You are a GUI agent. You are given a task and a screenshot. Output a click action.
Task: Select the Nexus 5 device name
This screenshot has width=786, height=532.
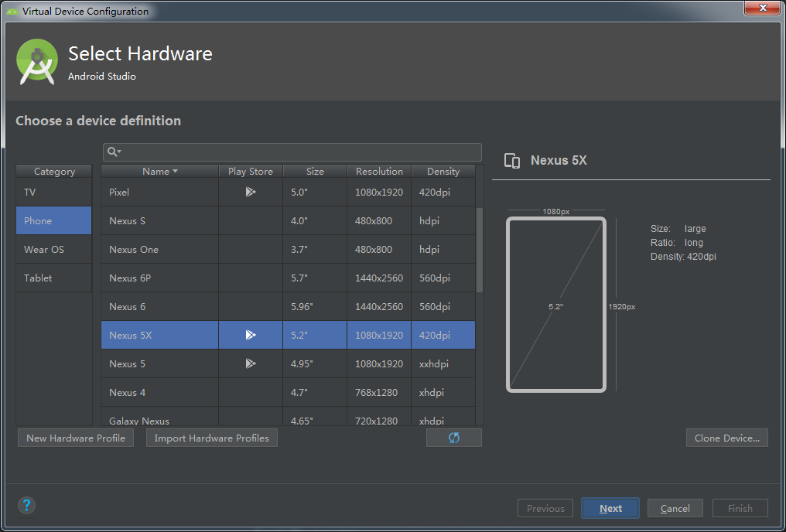point(128,363)
